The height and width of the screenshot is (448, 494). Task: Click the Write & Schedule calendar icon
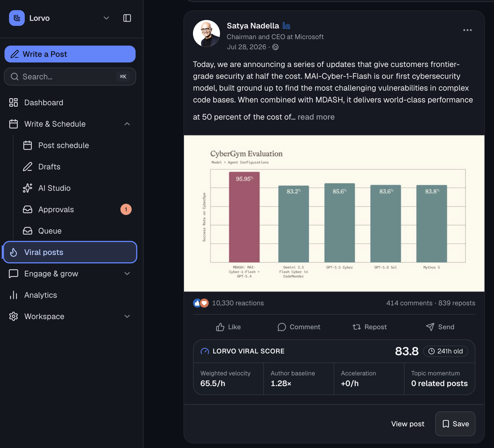click(x=14, y=124)
